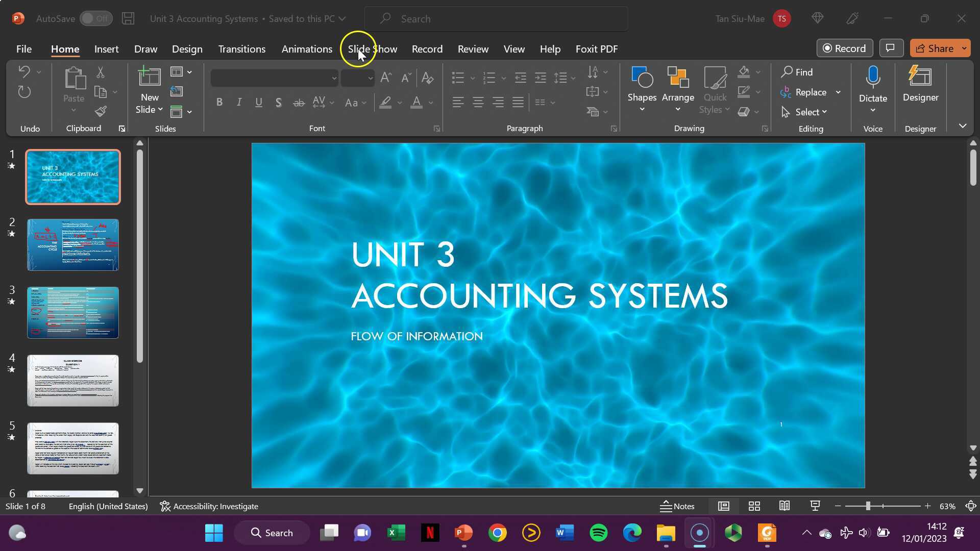Collapse the ribbon with the chevron

[963, 126]
